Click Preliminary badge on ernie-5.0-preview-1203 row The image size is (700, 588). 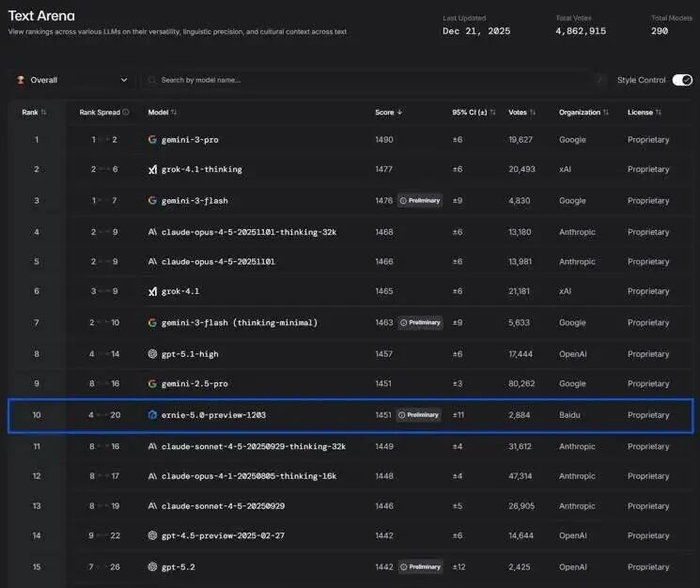pos(418,415)
